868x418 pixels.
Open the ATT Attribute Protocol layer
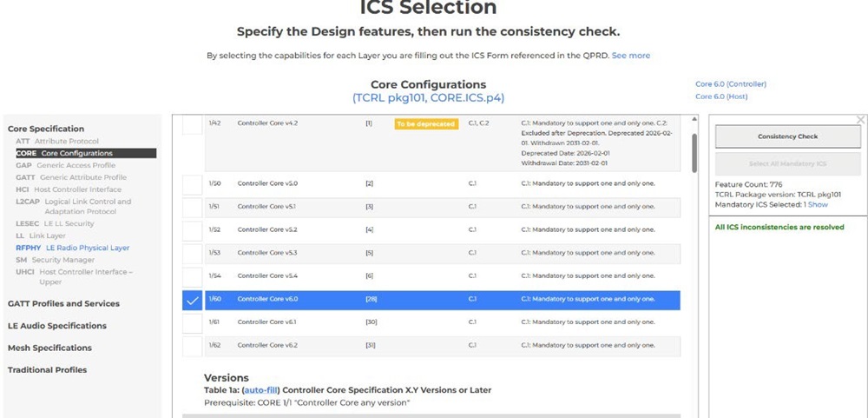pyautogui.click(x=57, y=141)
